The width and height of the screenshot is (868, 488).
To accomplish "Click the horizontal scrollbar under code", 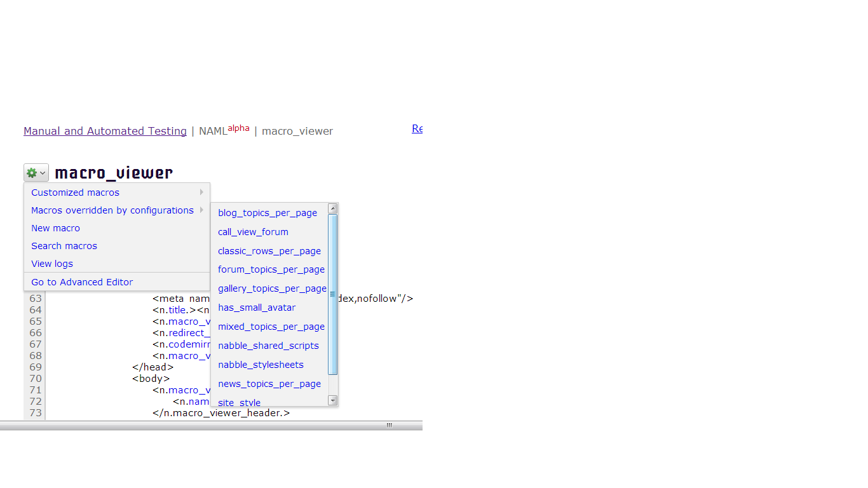I will [x=211, y=425].
